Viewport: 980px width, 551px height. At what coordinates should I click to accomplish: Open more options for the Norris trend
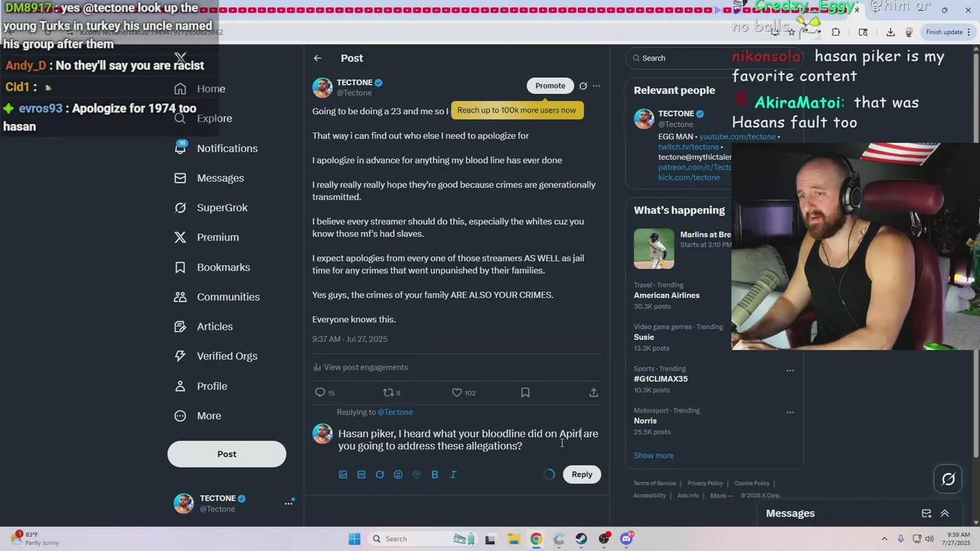pyautogui.click(x=790, y=412)
